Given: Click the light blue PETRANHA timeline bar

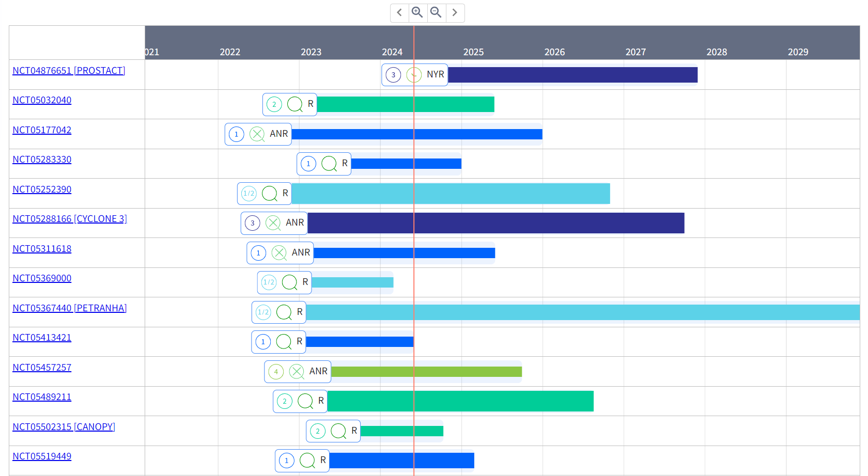Looking at the screenshot, I should [x=583, y=312].
